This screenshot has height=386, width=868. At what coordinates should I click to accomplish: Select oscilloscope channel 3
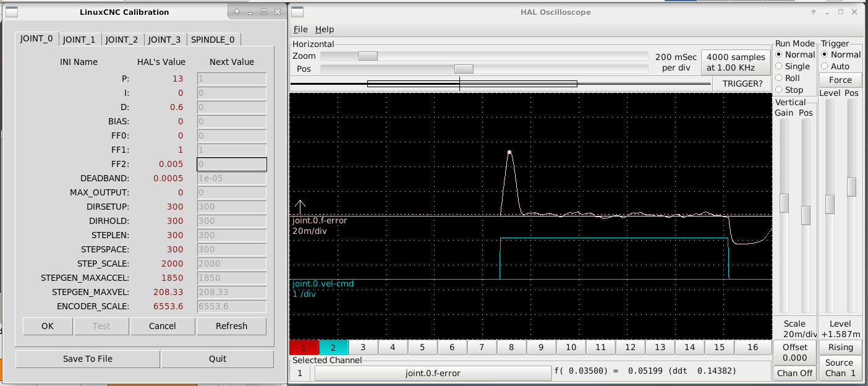point(363,347)
